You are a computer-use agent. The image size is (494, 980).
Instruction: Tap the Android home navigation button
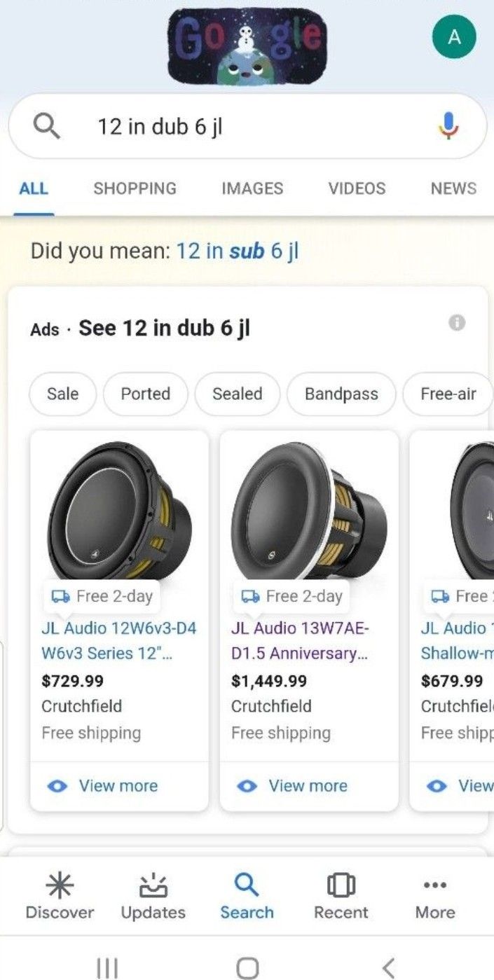(247, 967)
